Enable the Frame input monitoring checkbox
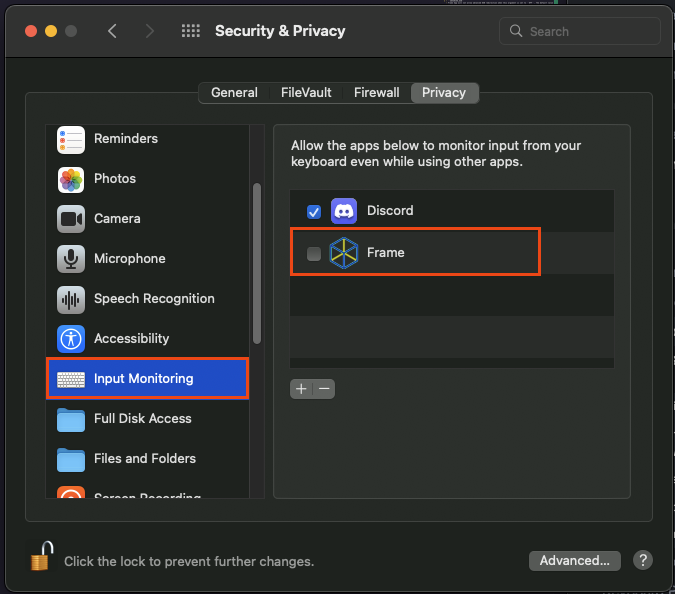This screenshot has width=675, height=594. pyautogui.click(x=314, y=254)
